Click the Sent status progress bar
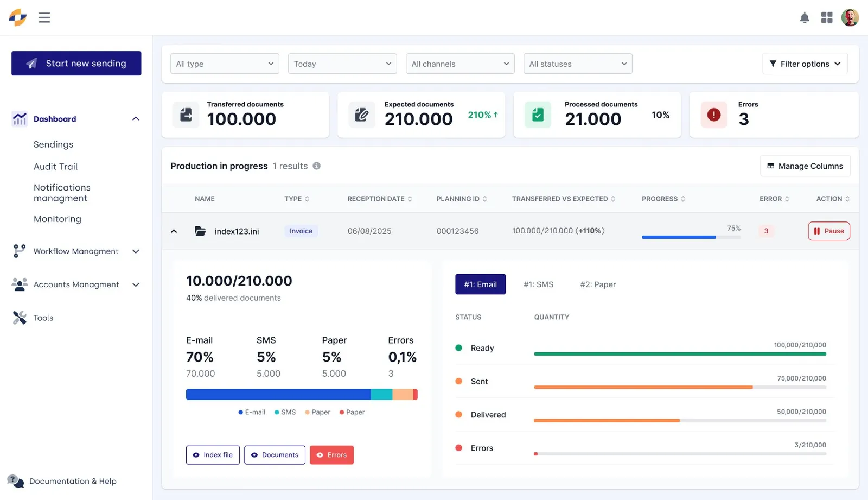Image resolution: width=868 pixels, height=500 pixels. click(680, 387)
